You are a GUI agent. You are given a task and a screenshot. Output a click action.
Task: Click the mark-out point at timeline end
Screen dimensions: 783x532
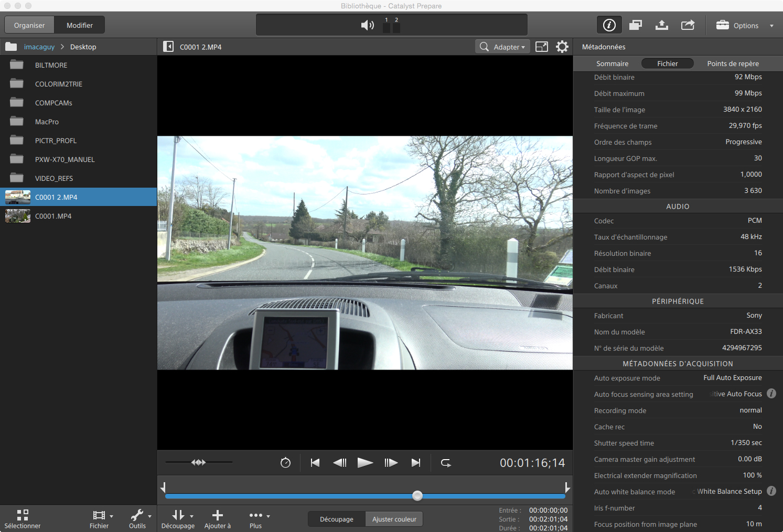click(567, 487)
